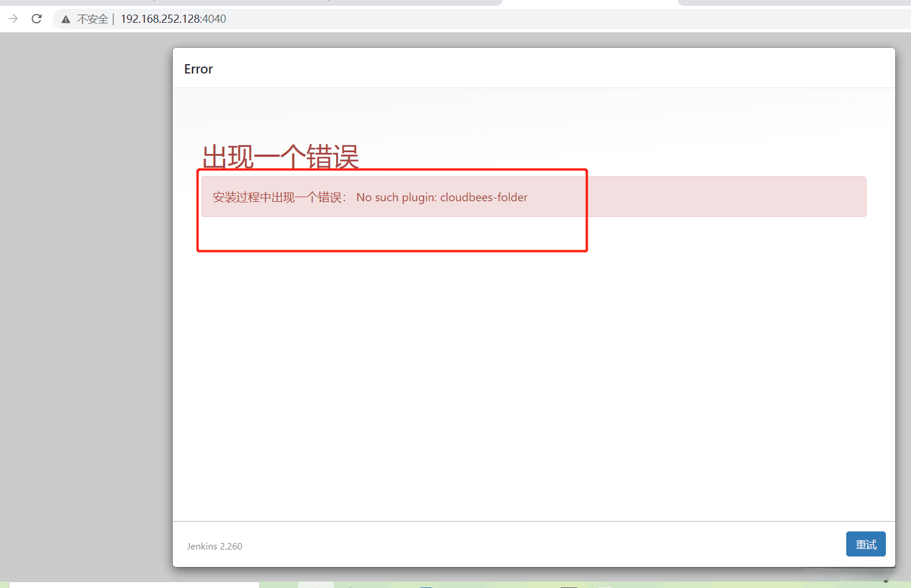Click the browser forward navigation arrow
This screenshot has height=588, width=911.
point(13,18)
